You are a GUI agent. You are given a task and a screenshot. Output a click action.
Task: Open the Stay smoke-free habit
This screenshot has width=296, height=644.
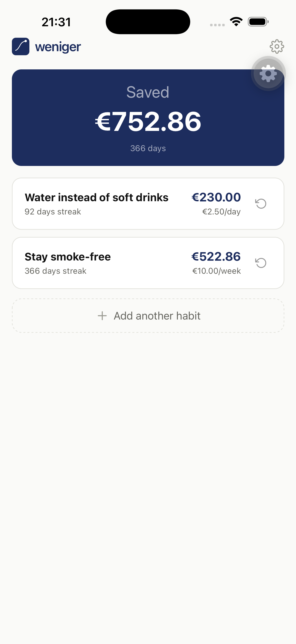click(x=68, y=257)
